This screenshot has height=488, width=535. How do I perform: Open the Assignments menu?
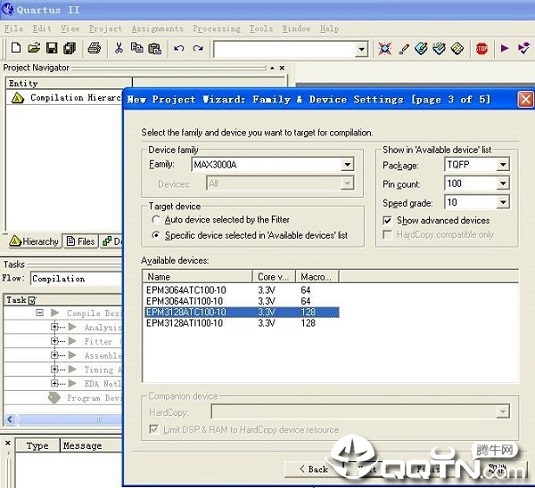coord(158,29)
